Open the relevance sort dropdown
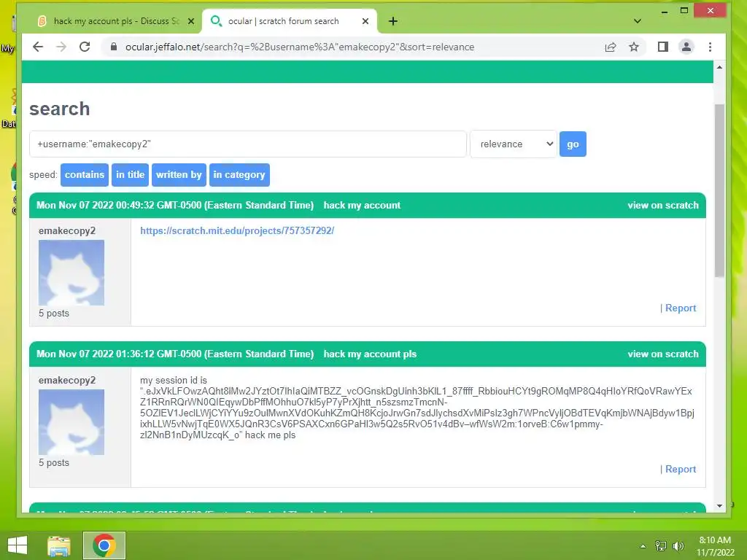This screenshot has width=747, height=560. click(513, 144)
